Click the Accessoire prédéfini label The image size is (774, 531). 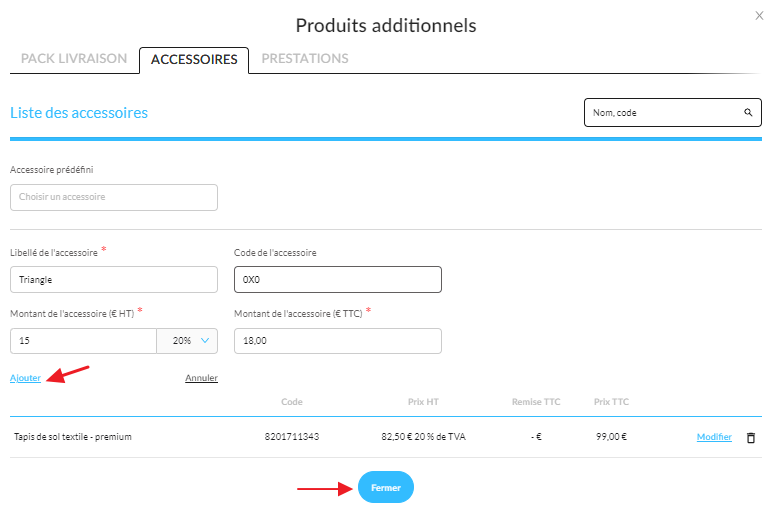52,170
